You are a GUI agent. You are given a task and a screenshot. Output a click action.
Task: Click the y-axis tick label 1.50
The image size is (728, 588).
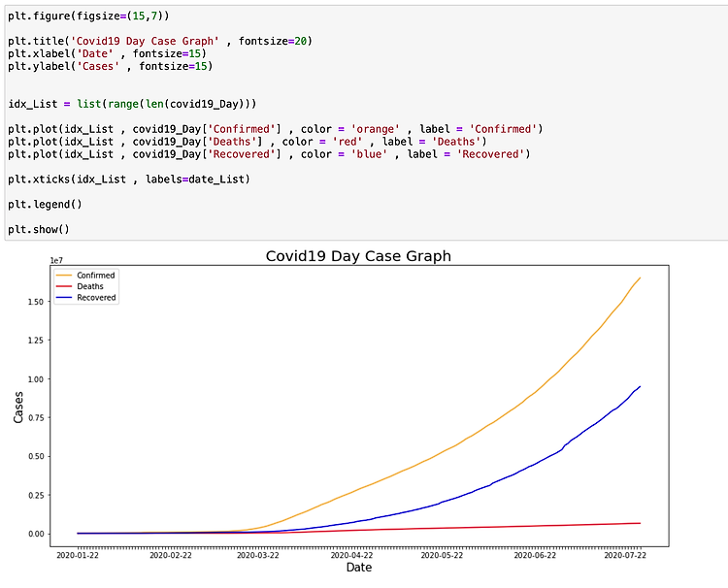tap(36, 302)
